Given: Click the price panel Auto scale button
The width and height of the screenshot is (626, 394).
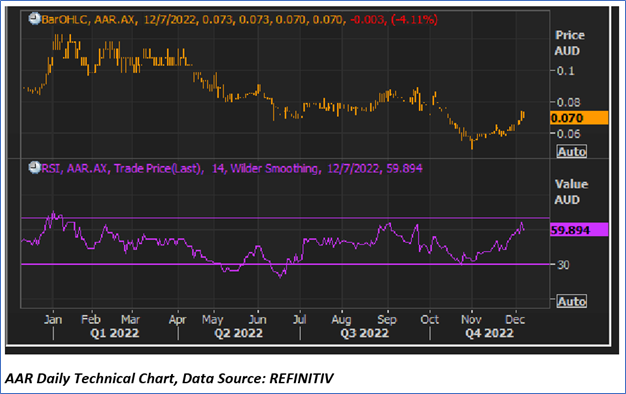Looking at the screenshot, I should 571,152.
